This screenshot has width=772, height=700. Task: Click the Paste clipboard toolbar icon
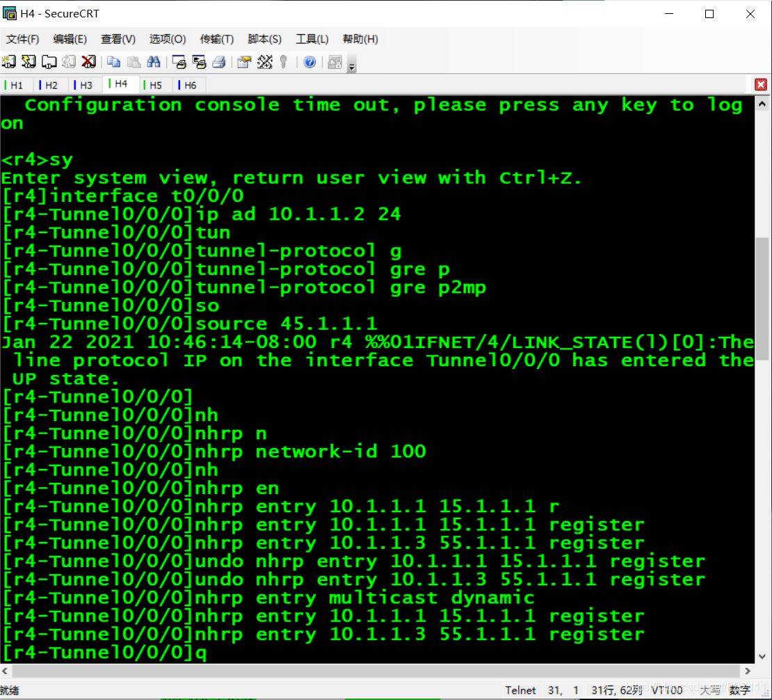(134, 61)
